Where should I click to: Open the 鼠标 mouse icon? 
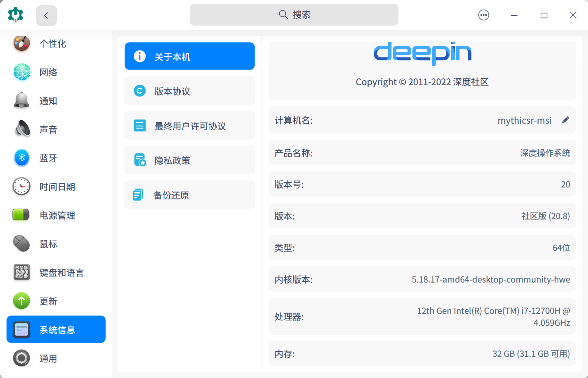pos(21,244)
